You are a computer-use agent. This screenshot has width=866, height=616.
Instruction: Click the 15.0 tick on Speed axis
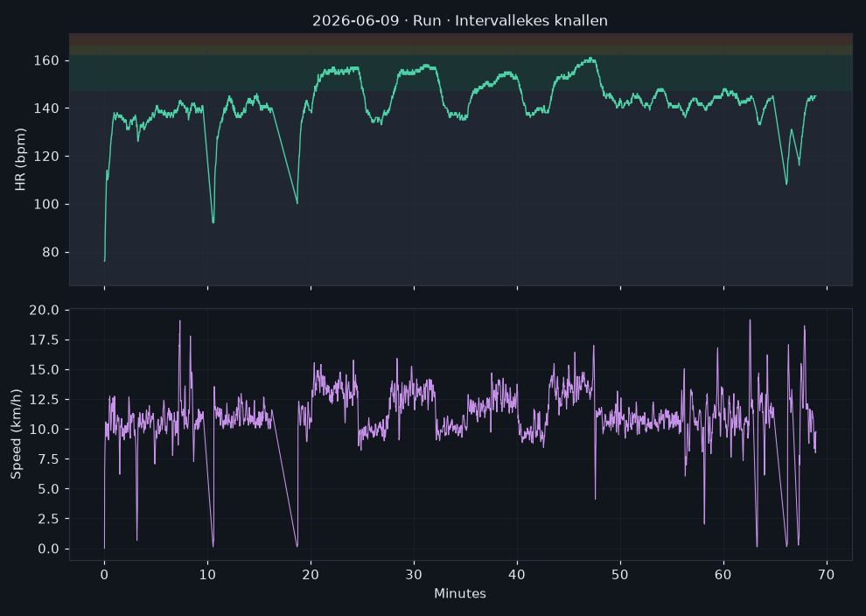(x=45, y=369)
